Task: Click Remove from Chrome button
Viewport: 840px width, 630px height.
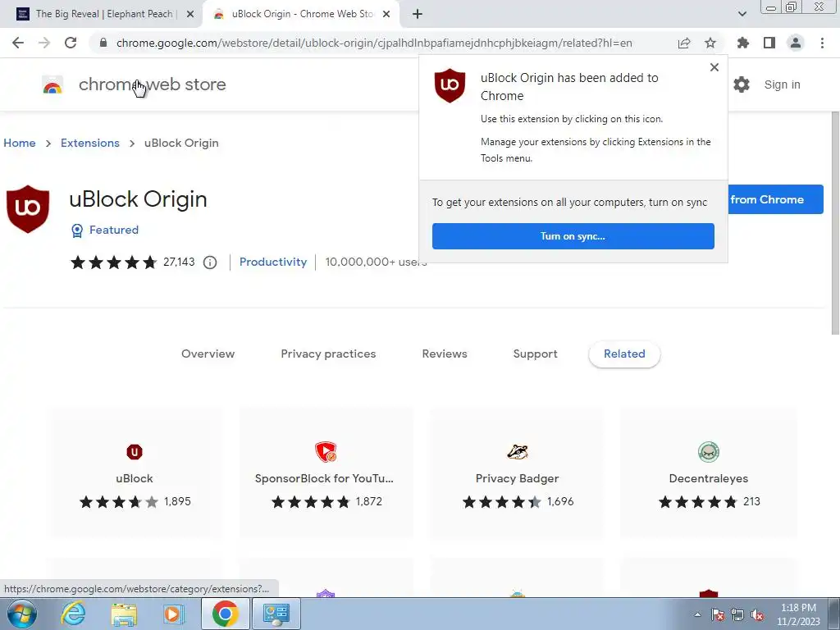Action: pyautogui.click(x=775, y=199)
